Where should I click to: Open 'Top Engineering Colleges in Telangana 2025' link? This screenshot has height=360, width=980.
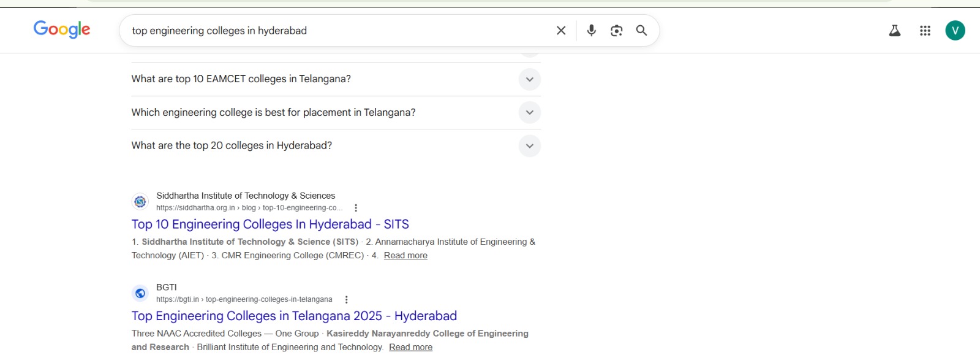click(x=294, y=316)
